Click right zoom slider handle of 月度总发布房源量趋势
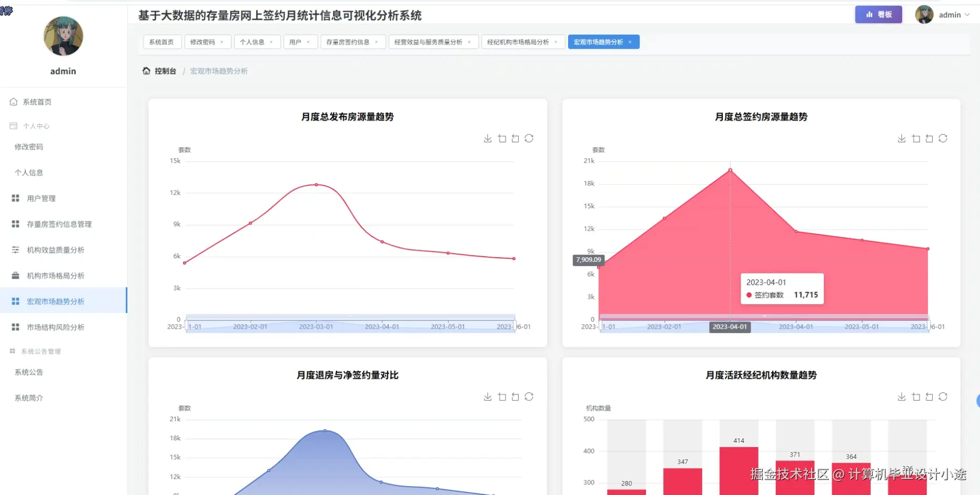980x495 pixels. 516,327
